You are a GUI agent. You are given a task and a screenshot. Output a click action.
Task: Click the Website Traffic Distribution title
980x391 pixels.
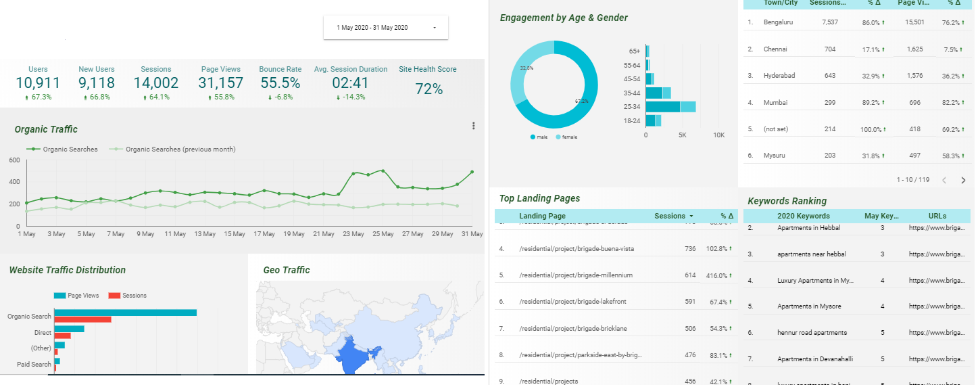click(68, 270)
